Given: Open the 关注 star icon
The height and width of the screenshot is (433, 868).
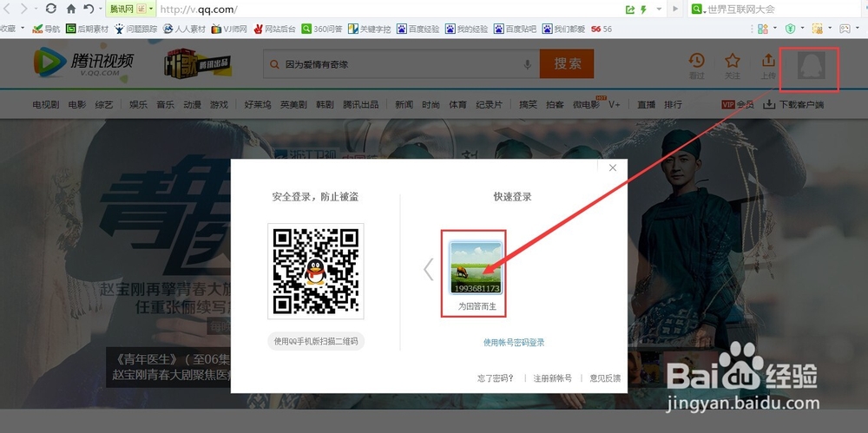Looking at the screenshot, I should (x=733, y=66).
